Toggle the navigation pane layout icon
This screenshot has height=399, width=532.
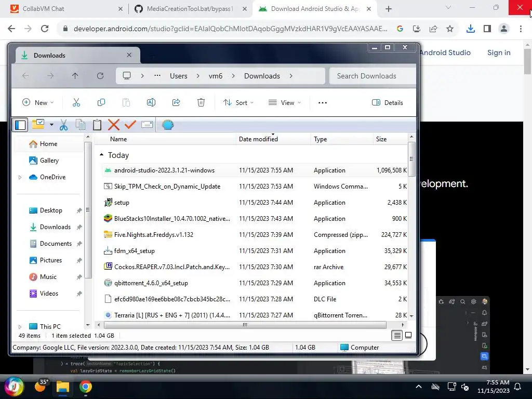click(20, 125)
